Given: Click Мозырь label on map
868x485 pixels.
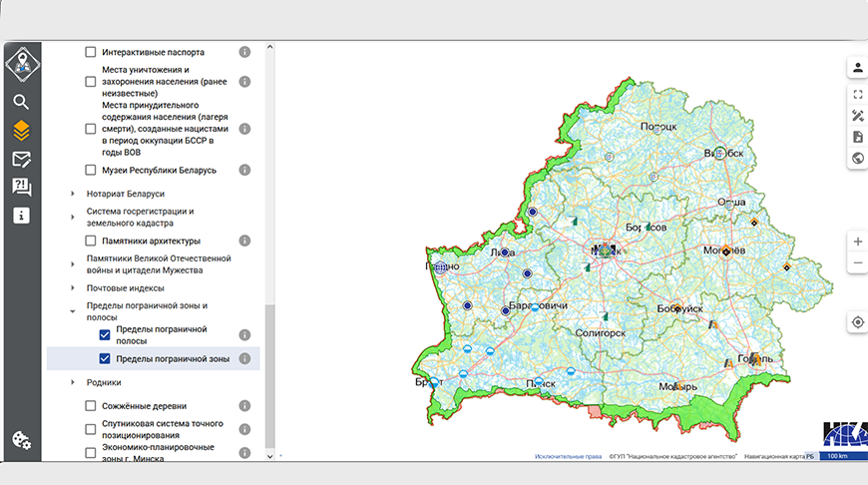Looking at the screenshot, I should point(678,386).
